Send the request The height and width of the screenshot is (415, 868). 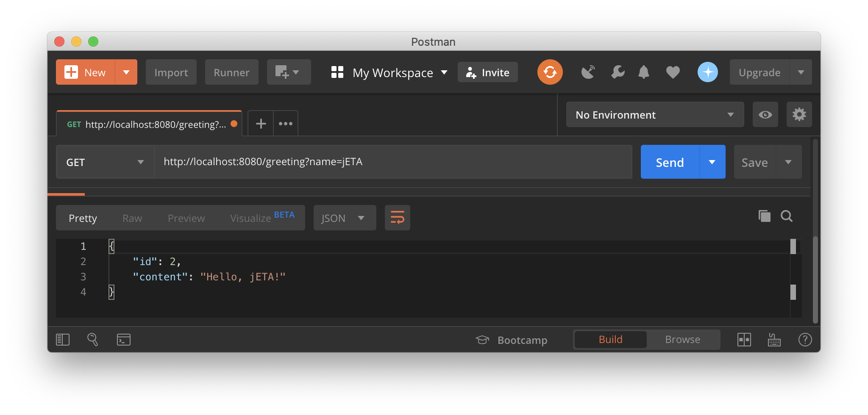coord(670,162)
